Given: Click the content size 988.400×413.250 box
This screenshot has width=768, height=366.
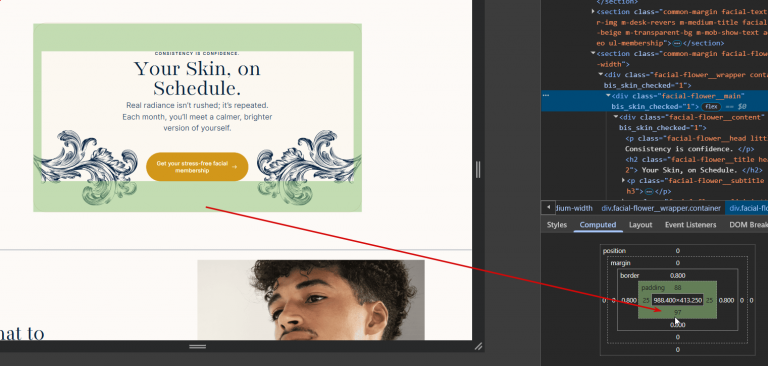Looking at the screenshot, I should click(x=678, y=300).
